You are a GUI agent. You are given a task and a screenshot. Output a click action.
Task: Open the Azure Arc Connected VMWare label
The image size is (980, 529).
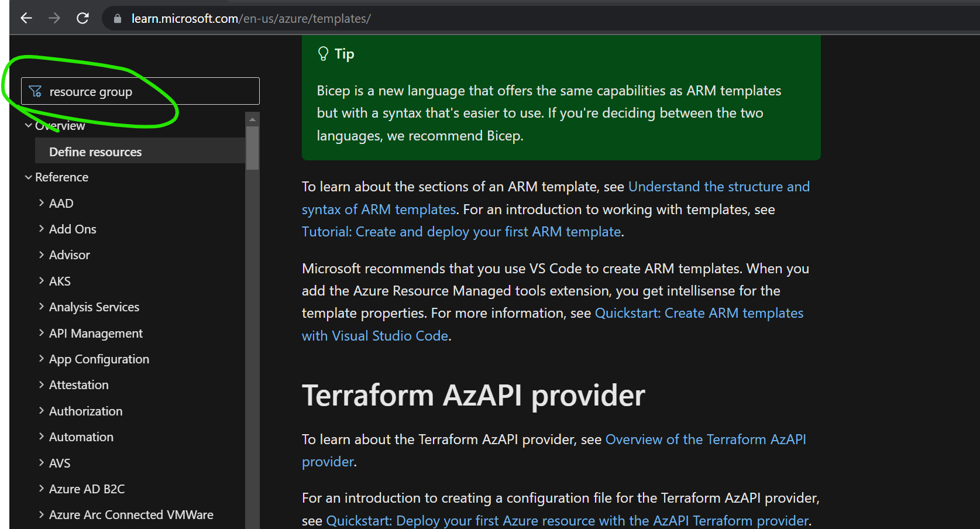pos(131,515)
